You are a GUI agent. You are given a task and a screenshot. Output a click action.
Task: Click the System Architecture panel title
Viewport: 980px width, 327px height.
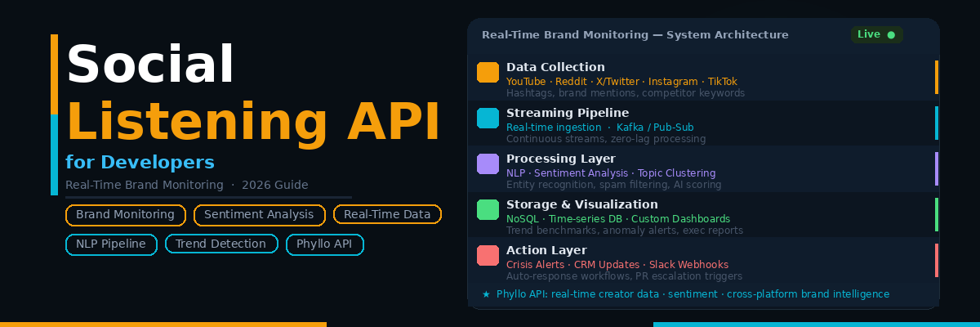[x=635, y=35]
